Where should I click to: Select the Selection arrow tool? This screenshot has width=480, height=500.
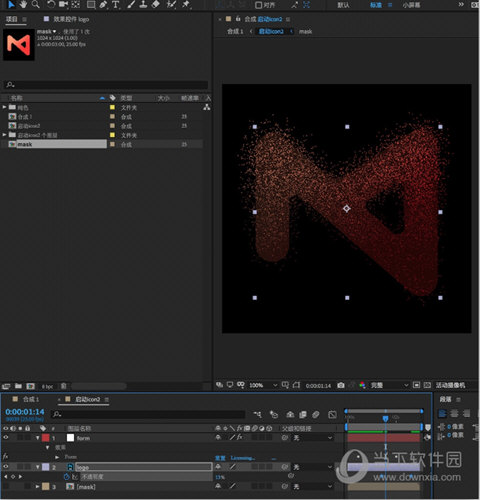click(x=11, y=5)
